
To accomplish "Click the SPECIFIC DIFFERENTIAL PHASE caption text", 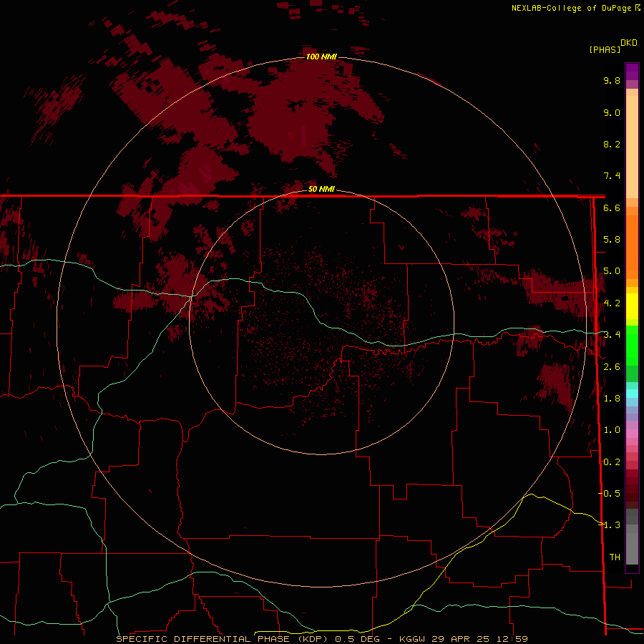I will click(x=204, y=639).
